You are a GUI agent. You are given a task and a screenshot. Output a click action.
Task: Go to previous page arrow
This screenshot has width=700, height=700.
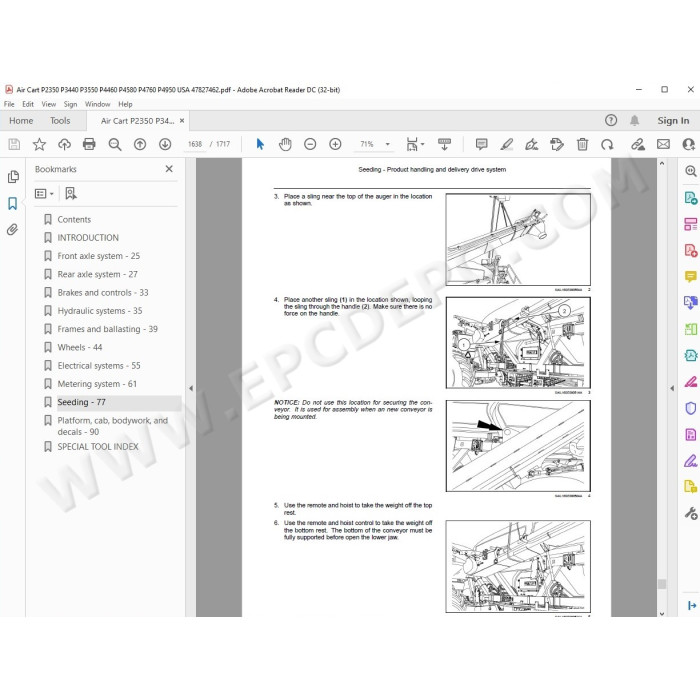click(x=140, y=144)
